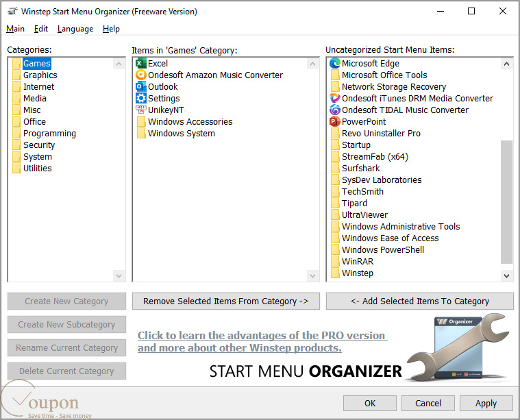The width and height of the screenshot is (520, 420).
Task: Click the TechSmith folder icon
Action: point(335,191)
